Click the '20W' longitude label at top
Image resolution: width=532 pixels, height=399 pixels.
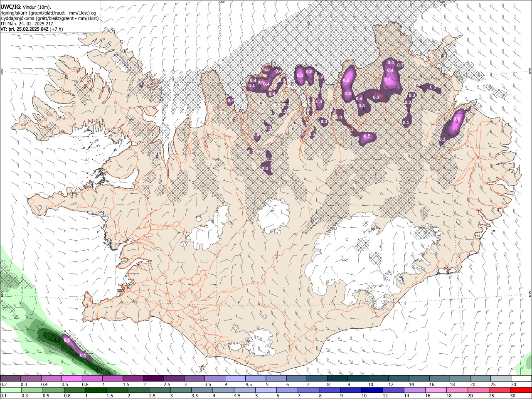(221, 2)
